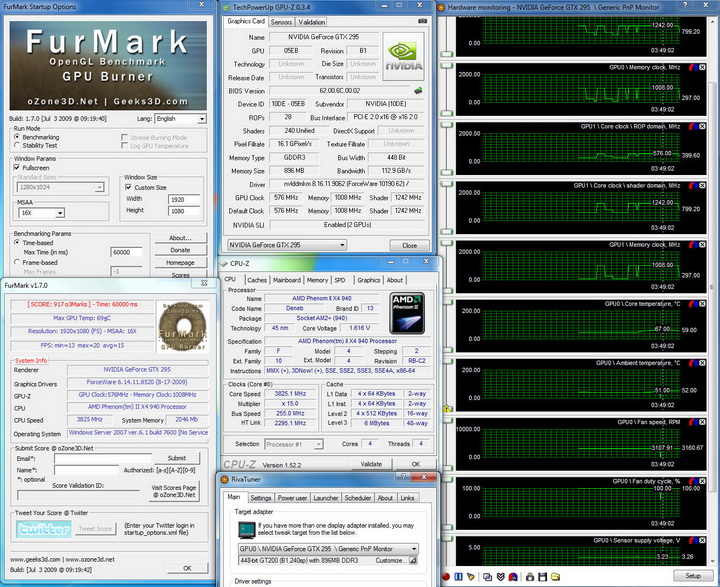Screen dimensions: 720x587
Task: Click magnet icon on GPU1 shader domain graph
Action: pos(693,186)
